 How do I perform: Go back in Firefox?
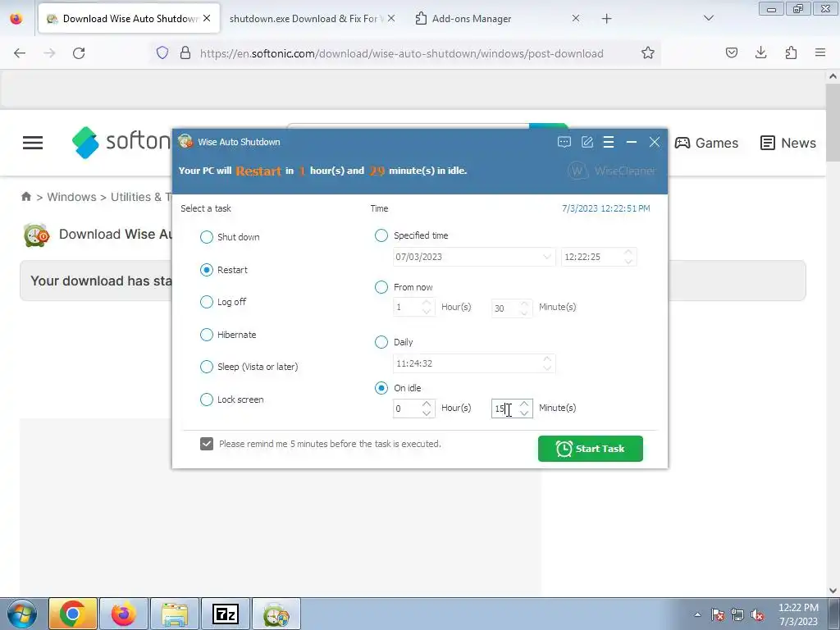pos(20,53)
